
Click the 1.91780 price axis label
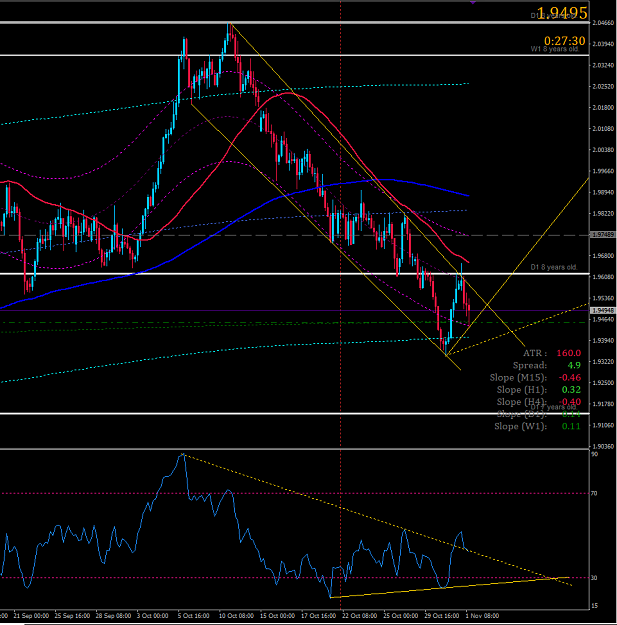(x=603, y=404)
